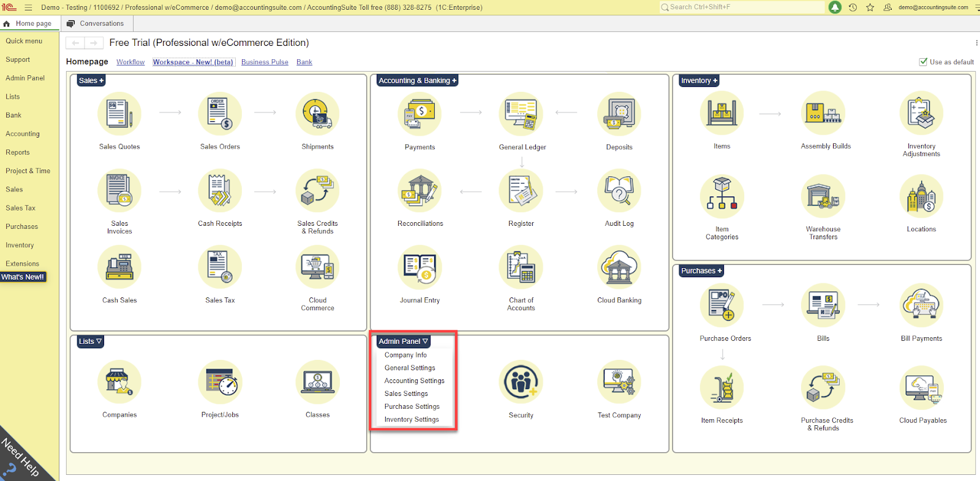Screen dimensions: 980x481
Task: Open the General Ledger icon
Action: click(x=521, y=114)
